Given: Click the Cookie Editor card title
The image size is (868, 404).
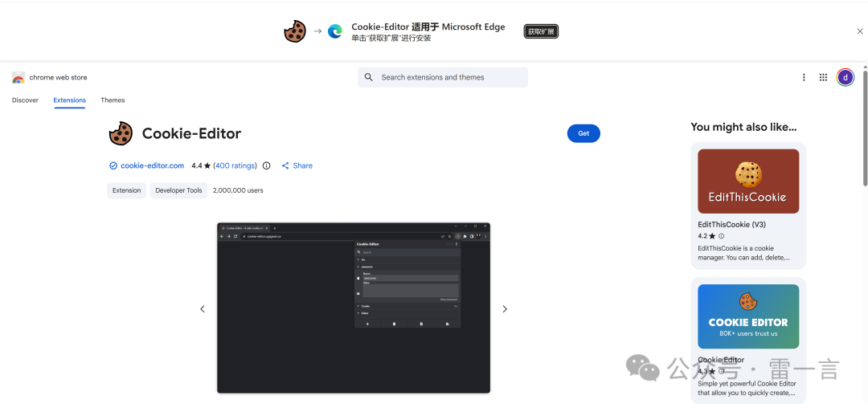Looking at the screenshot, I should point(721,360).
